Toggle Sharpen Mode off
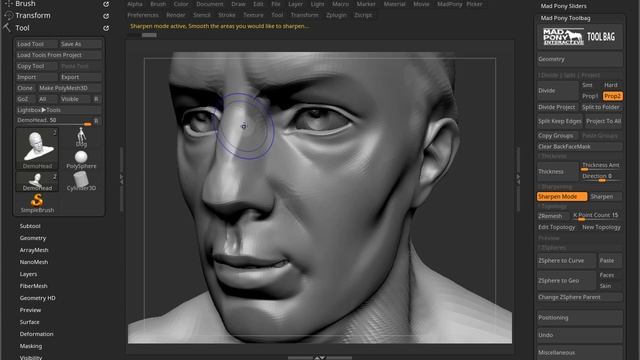 (x=562, y=196)
